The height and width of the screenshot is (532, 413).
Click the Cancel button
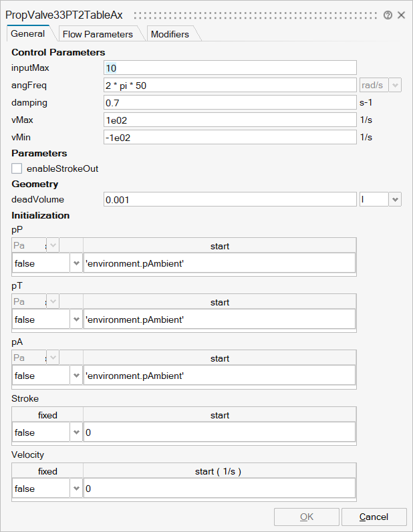pos(374,517)
